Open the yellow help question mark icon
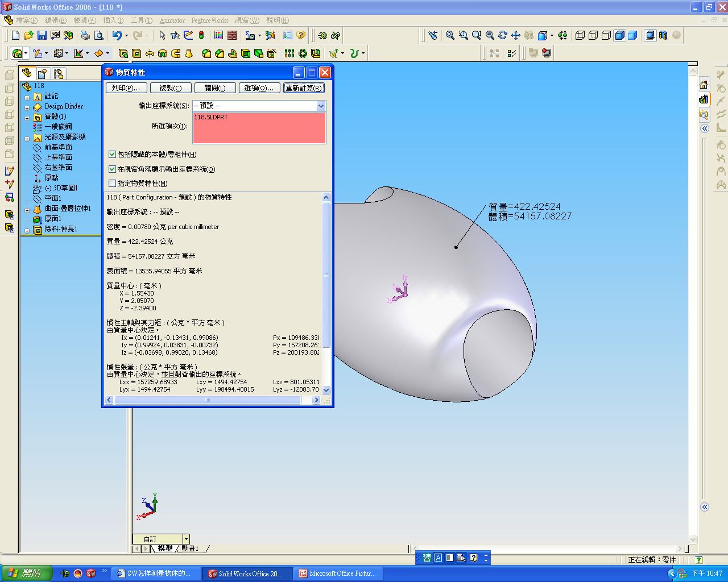Image resolution: width=728 pixels, height=582 pixels. [301, 35]
